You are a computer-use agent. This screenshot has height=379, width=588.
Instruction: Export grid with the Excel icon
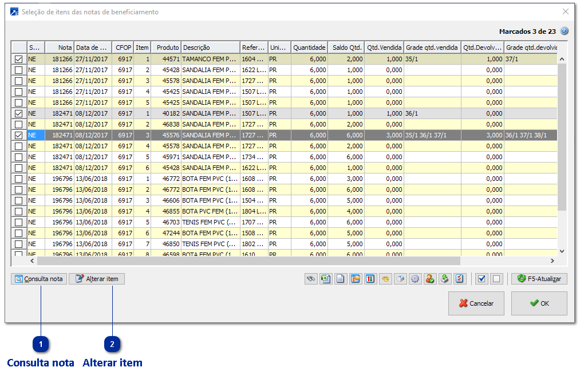(326, 279)
